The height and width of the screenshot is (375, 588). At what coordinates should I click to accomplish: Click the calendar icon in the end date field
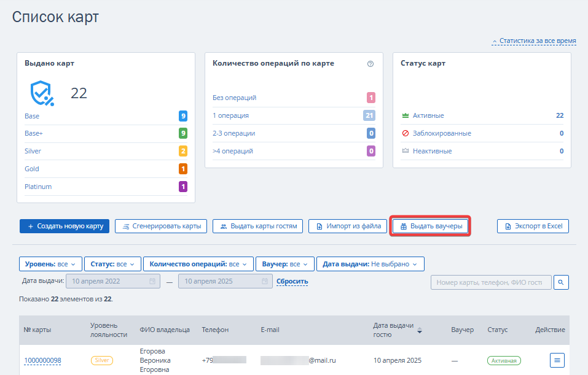pos(265,281)
